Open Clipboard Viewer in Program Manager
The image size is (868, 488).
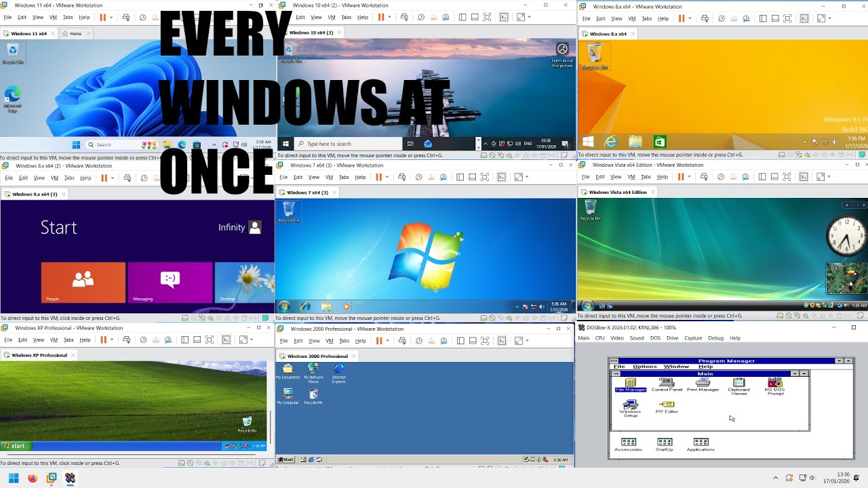[738, 386]
